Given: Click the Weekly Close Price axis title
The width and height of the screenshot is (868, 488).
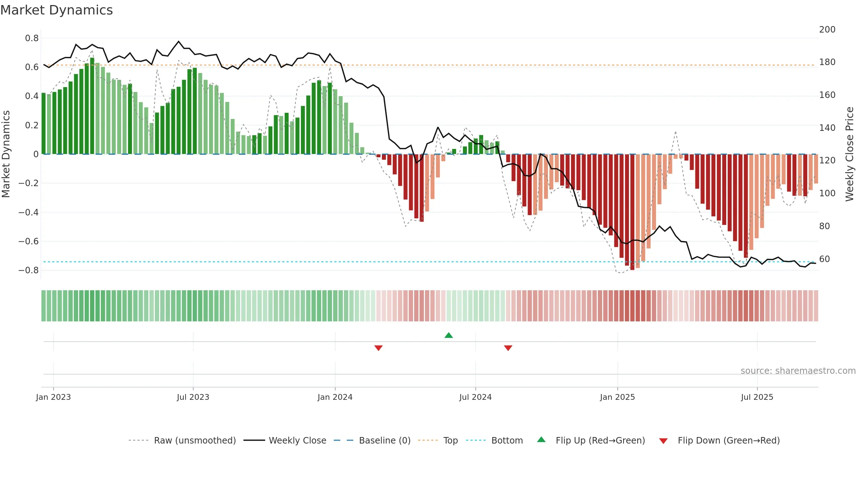Looking at the screenshot, I should pos(850,154).
